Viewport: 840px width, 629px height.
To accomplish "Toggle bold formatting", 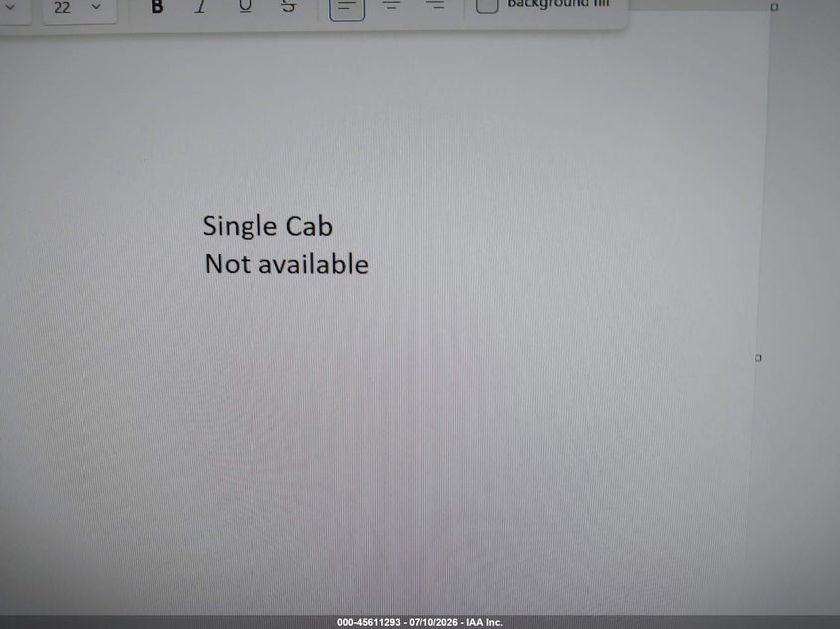I will (157, 7).
